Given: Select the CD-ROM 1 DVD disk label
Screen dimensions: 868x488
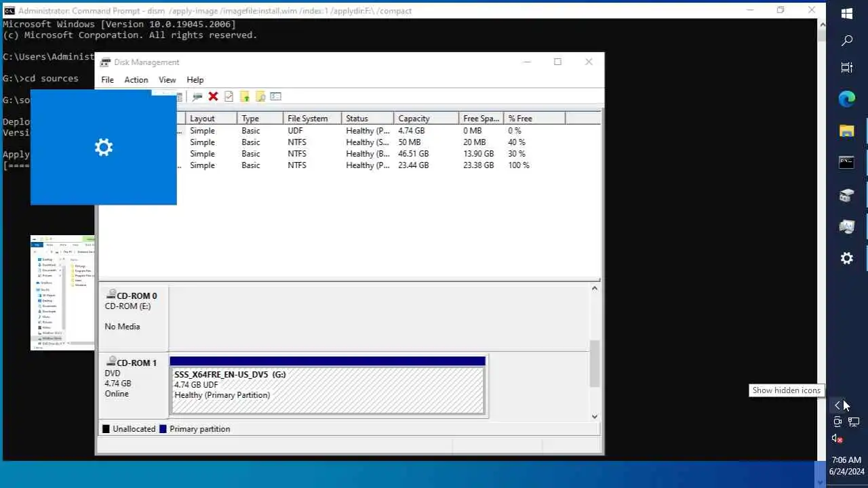Looking at the screenshot, I should coord(134,385).
